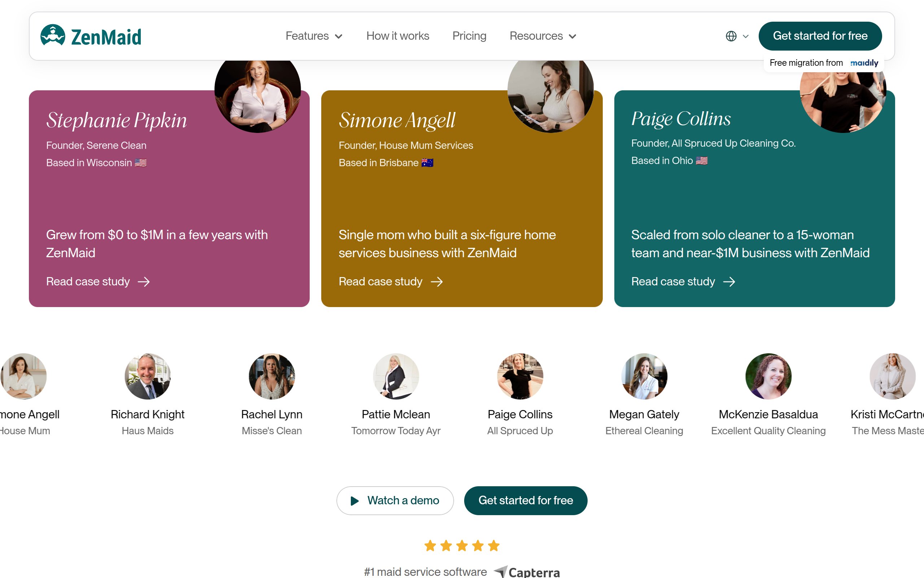Click '#1 maid service software' text
Viewport: 924px width, 578px height.
click(425, 572)
